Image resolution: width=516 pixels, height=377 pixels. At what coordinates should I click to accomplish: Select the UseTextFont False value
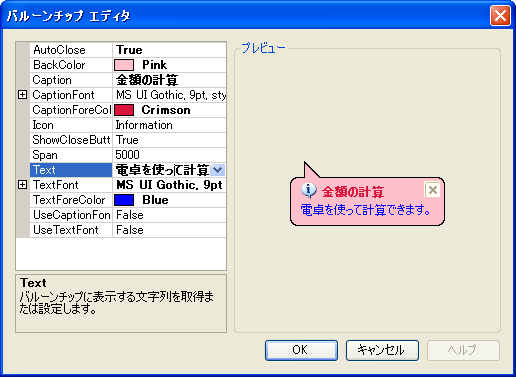click(x=169, y=230)
